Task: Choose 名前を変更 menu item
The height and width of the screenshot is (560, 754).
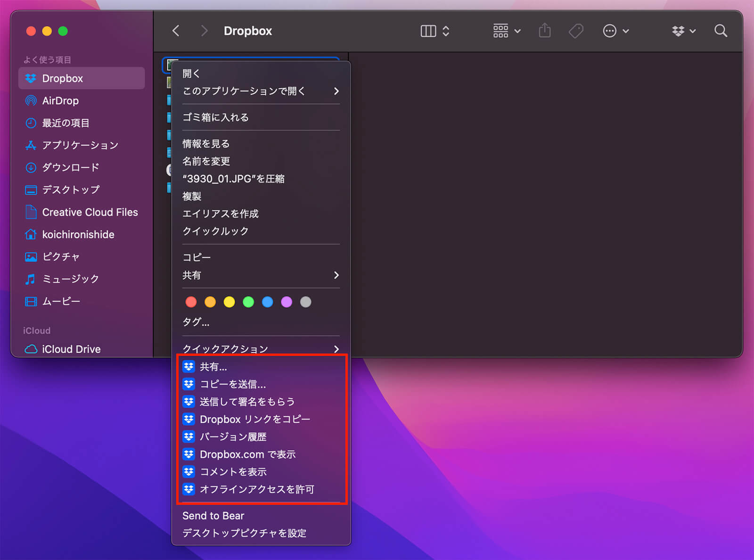Action: (x=261, y=161)
